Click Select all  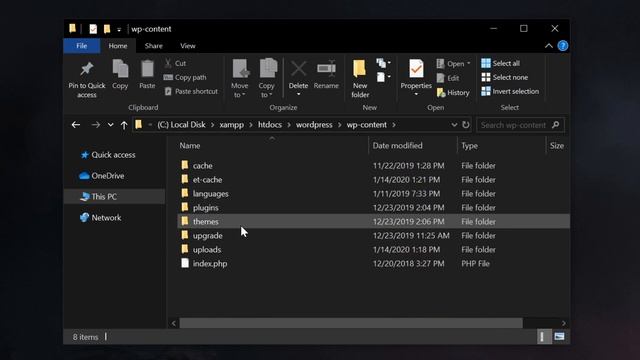click(500, 63)
